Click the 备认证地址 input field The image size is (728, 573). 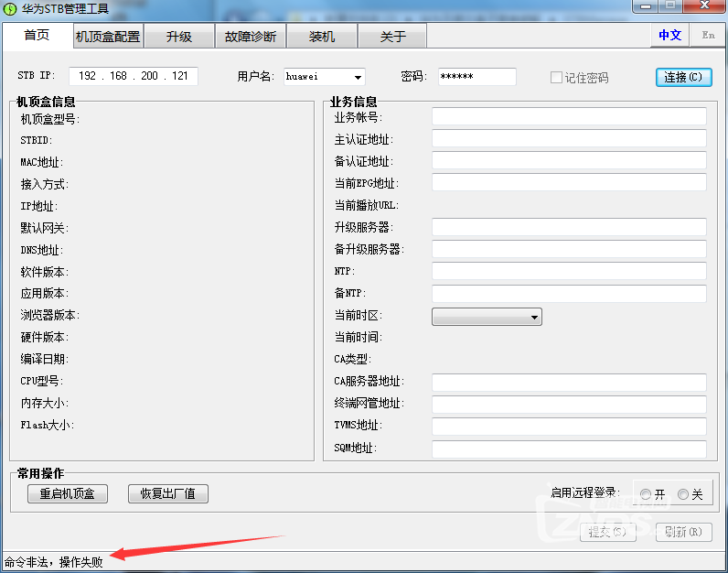point(569,160)
